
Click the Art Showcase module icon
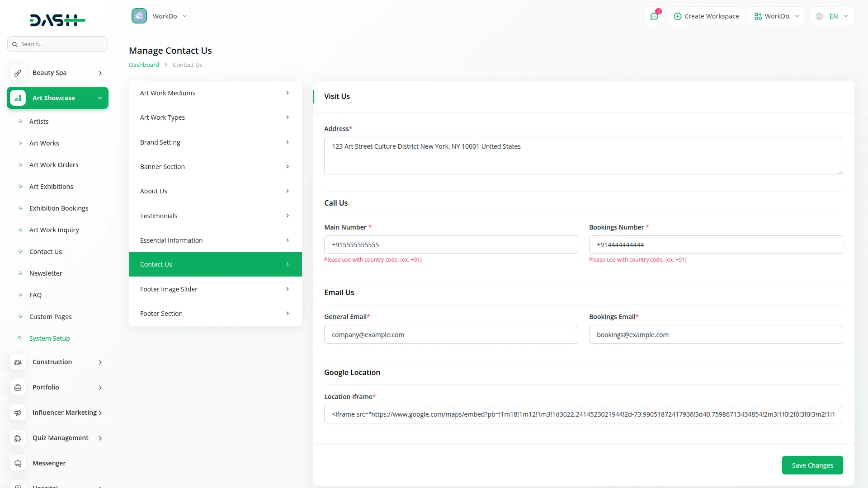pyautogui.click(x=18, y=98)
